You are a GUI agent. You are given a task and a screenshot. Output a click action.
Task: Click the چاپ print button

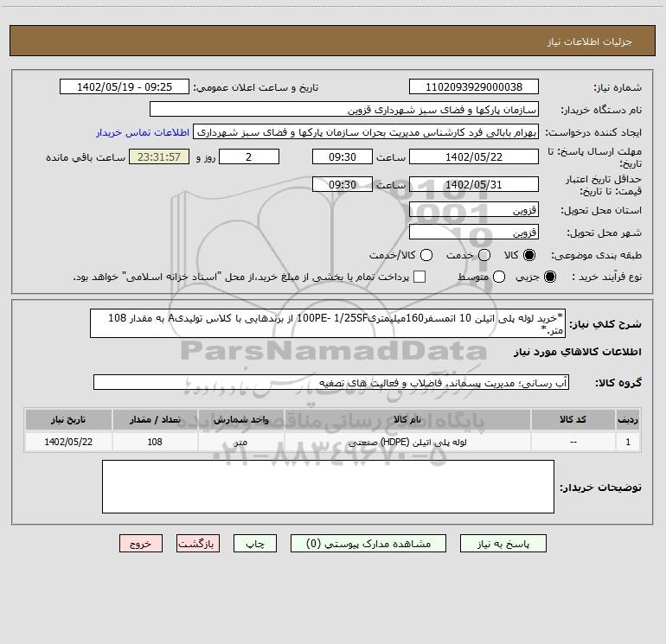tap(255, 544)
